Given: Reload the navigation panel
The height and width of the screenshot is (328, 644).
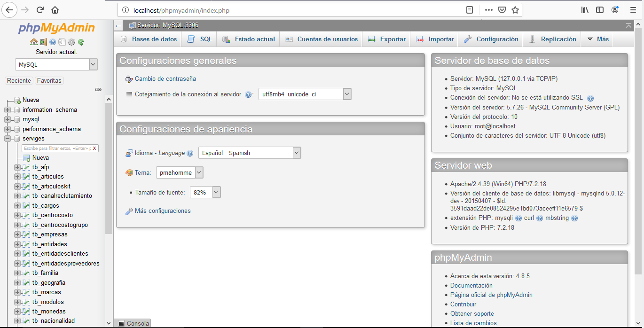Looking at the screenshot, I should tap(81, 42).
